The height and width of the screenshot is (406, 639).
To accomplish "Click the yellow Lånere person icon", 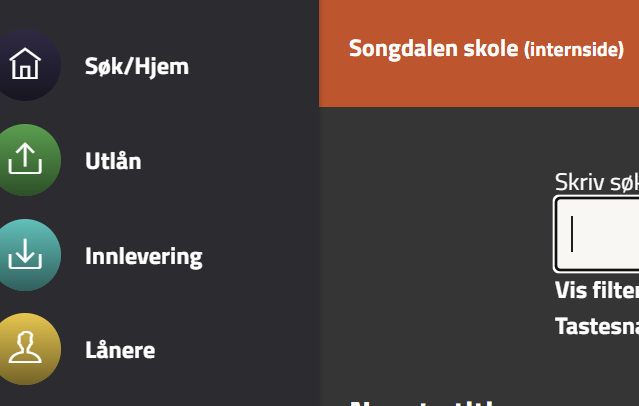I will coord(24,349).
